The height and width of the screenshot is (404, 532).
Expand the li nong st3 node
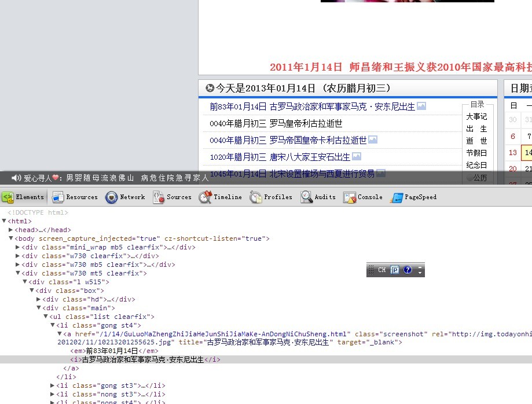pos(52,394)
